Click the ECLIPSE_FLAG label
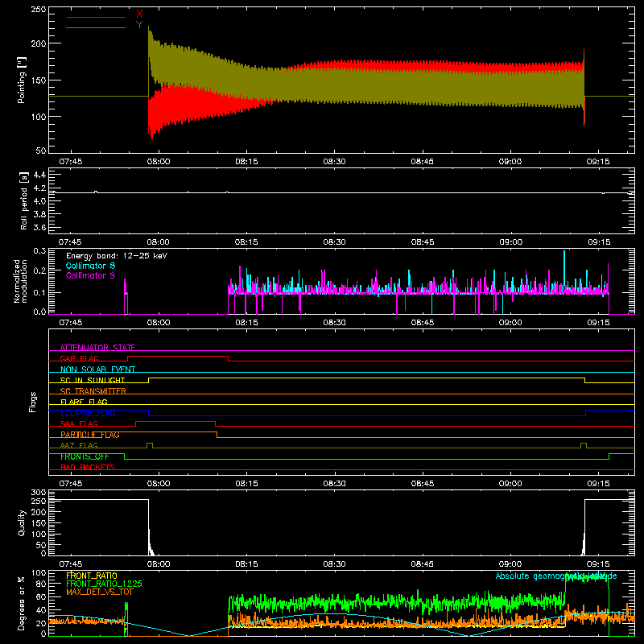The height and width of the screenshot is (644, 644). [x=88, y=413]
